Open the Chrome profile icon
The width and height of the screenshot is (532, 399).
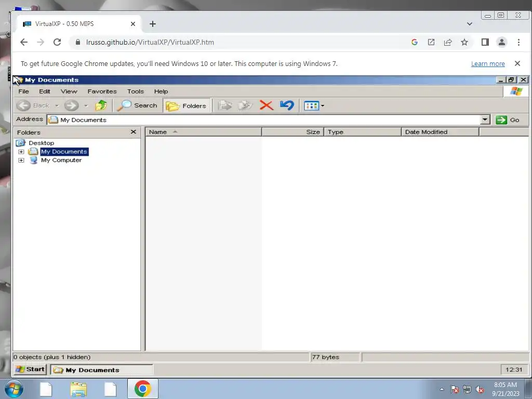pyautogui.click(x=501, y=42)
